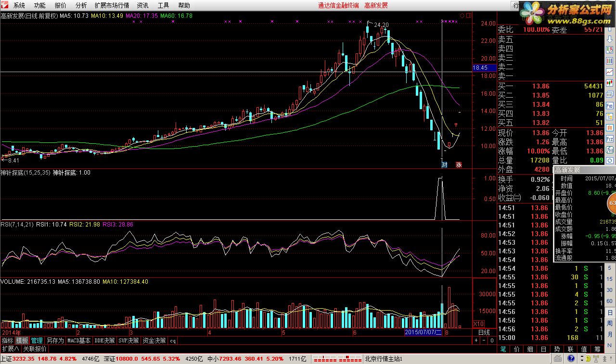Open the 模板 template tab

point(22,340)
